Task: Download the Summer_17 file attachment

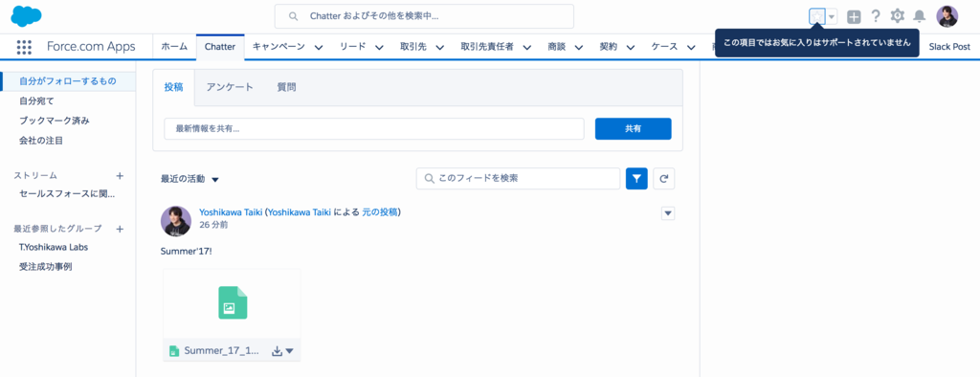Action: 277,351
